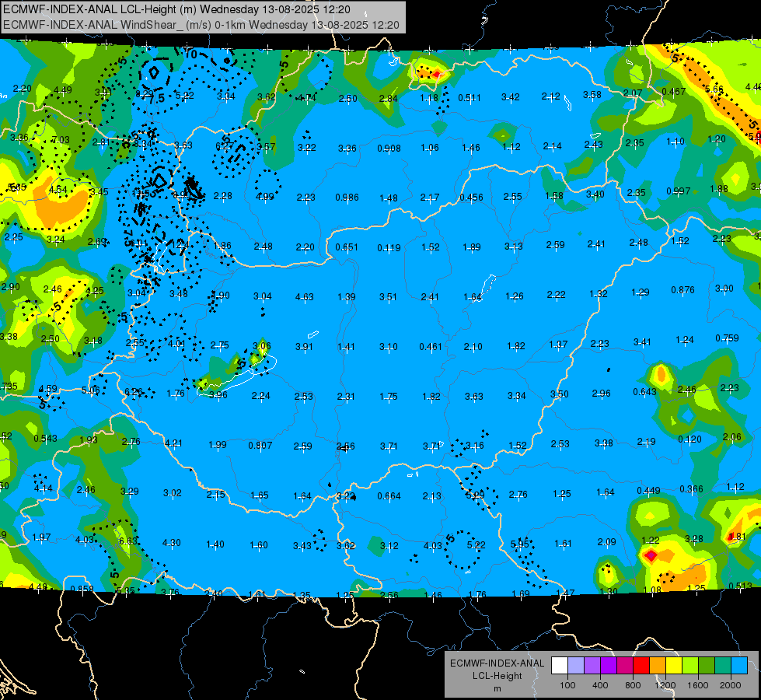Click the wind shear value 3.06

(x=262, y=346)
